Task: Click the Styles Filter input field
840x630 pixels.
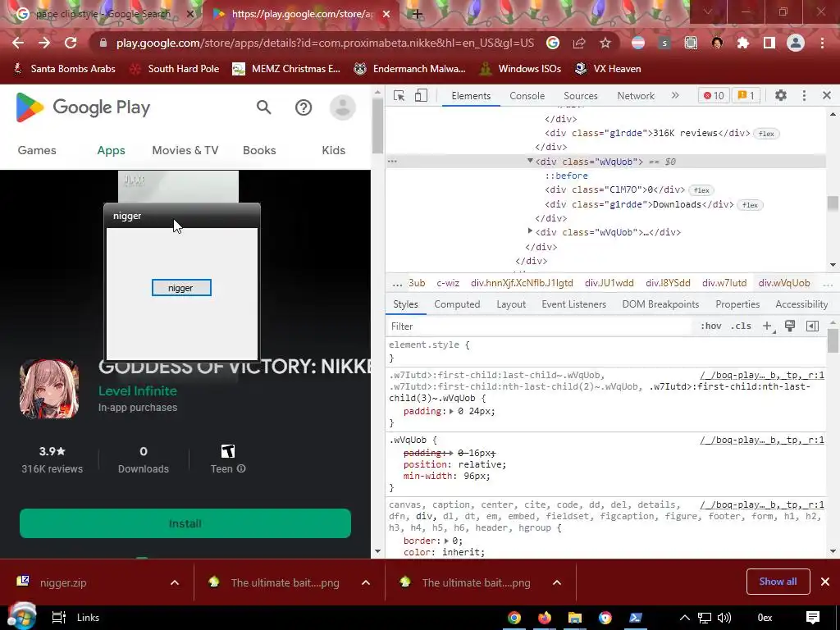Action: [x=541, y=326]
